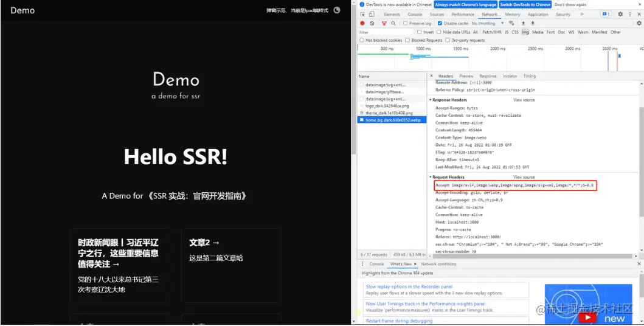This screenshot has height=326, width=644.
Task: Open the 文章2 article card
Action: pos(231,265)
